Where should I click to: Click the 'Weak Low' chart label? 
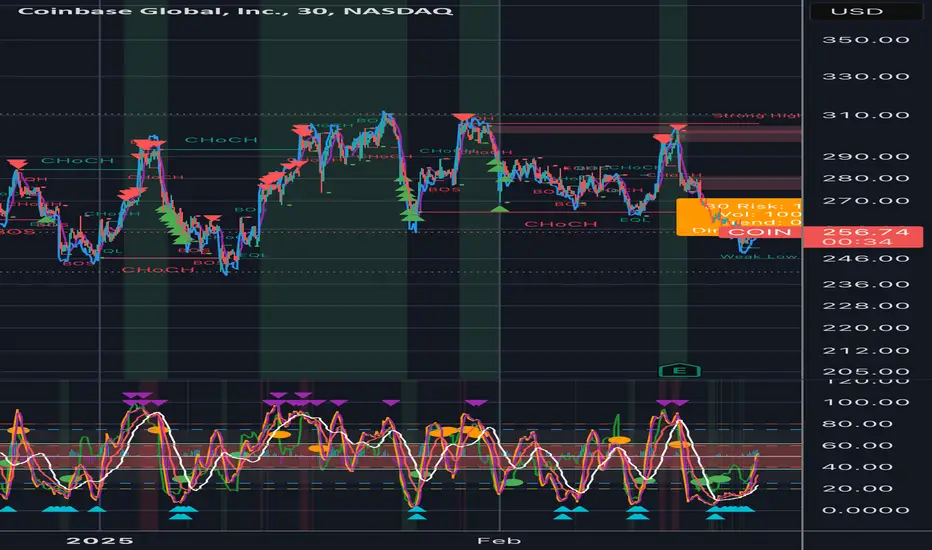click(x=759, y=256)
